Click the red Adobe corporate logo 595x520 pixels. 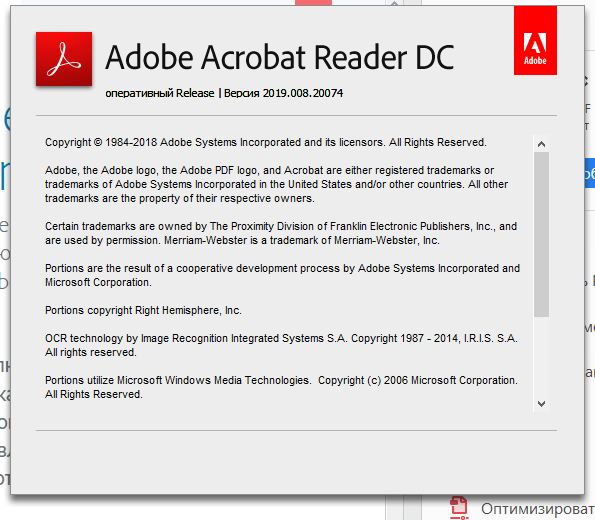pyautogui.click(x=535, y=40)
